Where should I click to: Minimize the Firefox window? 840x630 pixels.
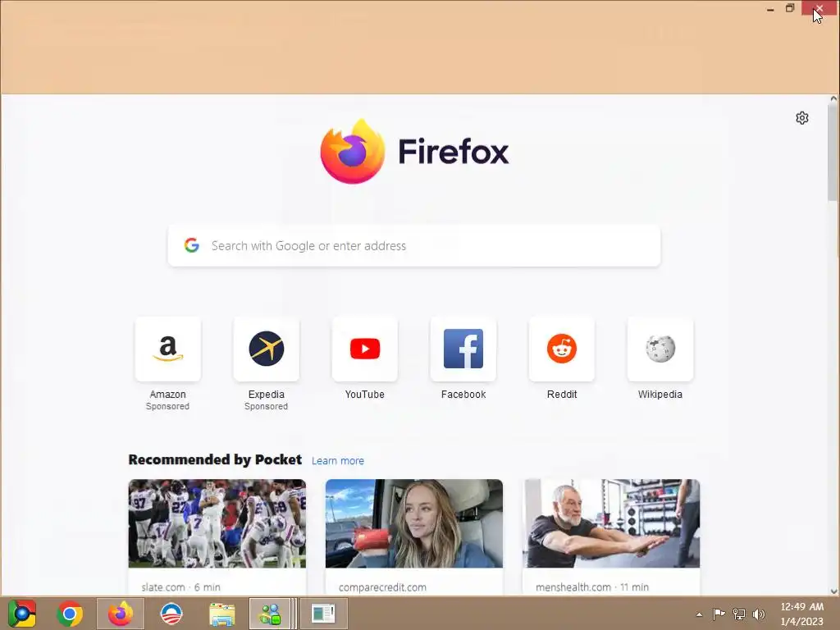coord(769,8)
